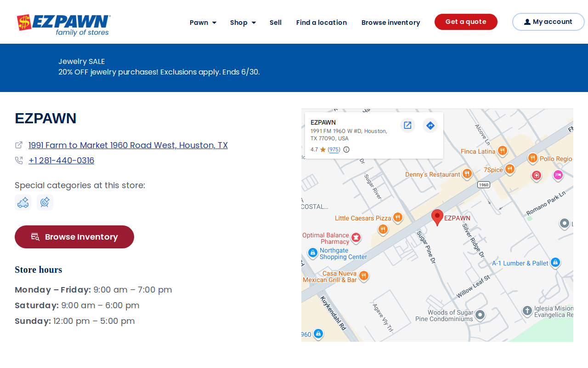Expand the Shop dropdown menu

pyautogui.click(x=243, y=23)
